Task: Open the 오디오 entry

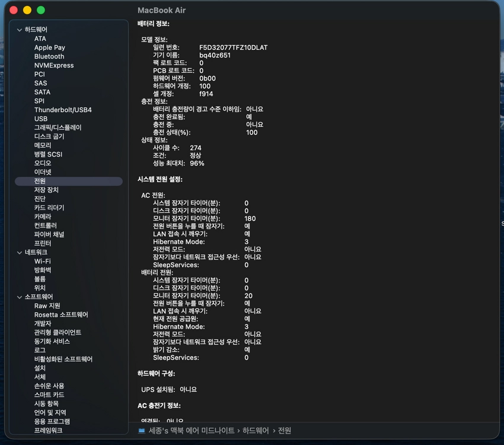Action: 43,163
